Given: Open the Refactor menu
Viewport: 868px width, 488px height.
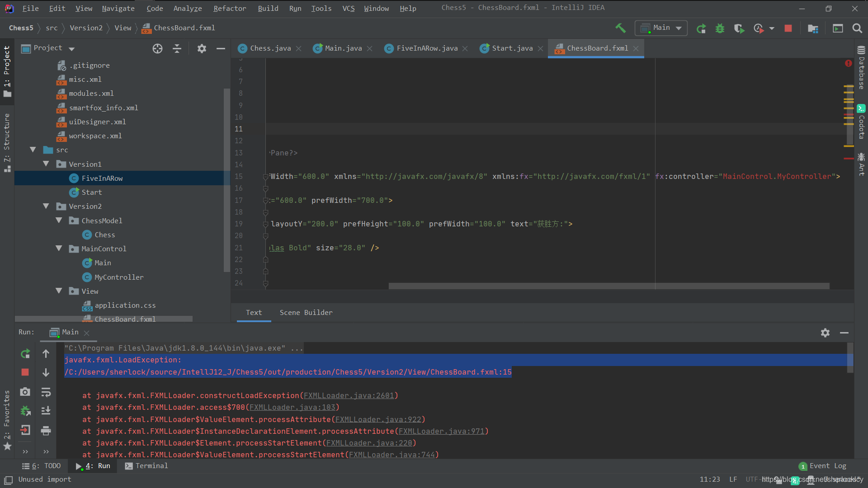Looking at the screenshot, I should click(229, 8).
